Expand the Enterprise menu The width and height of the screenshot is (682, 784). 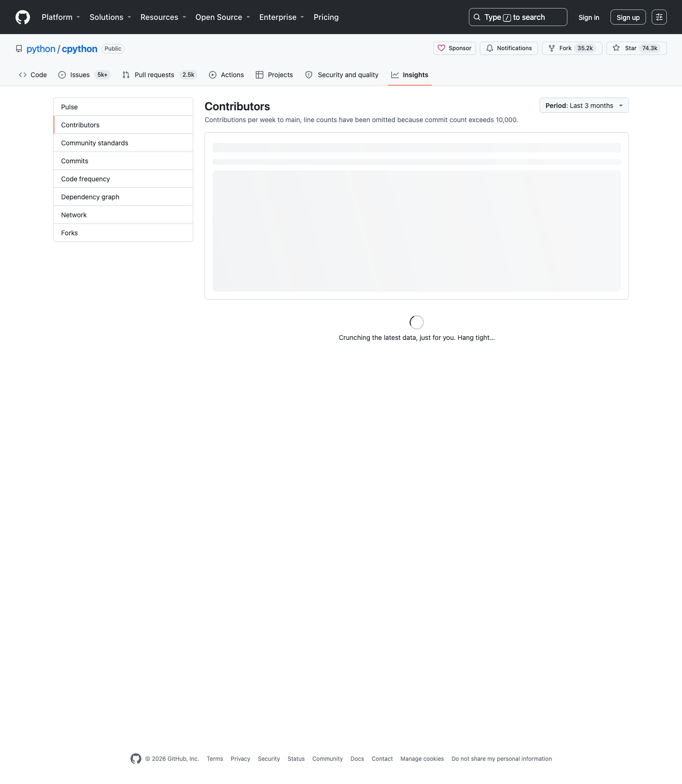282,17
